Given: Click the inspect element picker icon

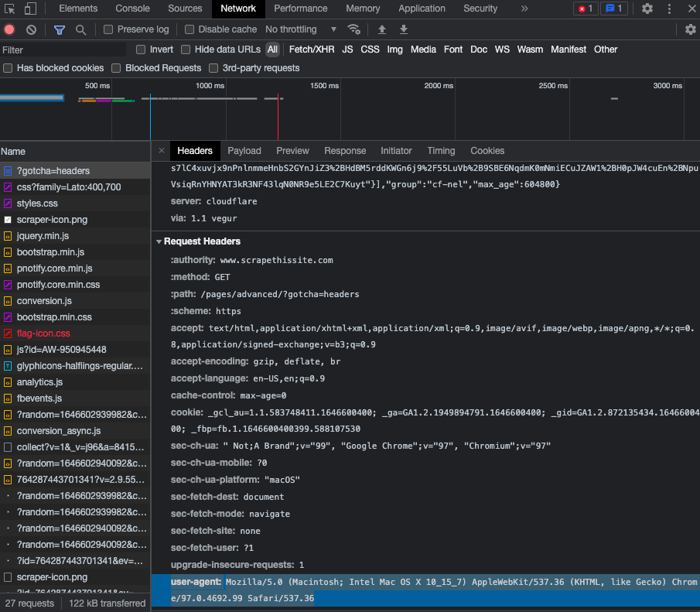Looking at the screenshot, I should tap(10, 9).
